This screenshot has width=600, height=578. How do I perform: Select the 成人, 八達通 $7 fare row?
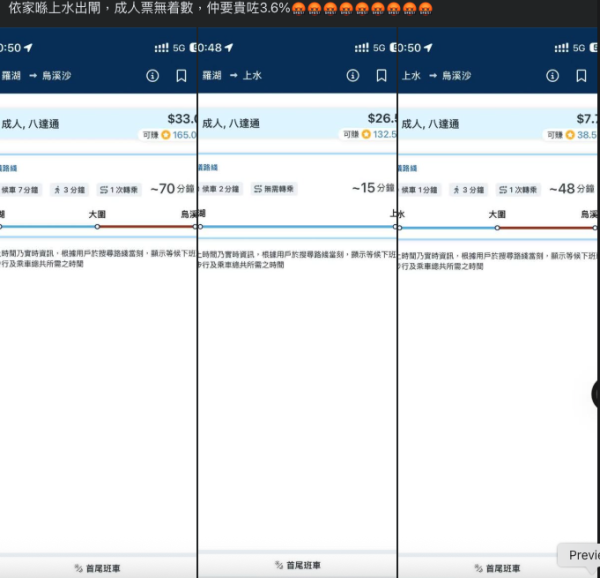[x=497, y=125]
